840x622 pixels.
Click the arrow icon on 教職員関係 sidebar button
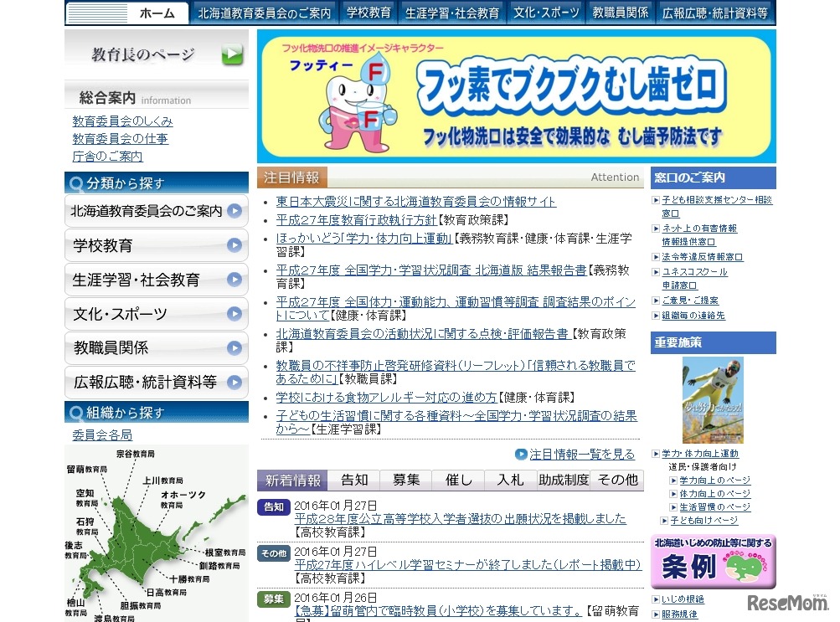point(234,347)
